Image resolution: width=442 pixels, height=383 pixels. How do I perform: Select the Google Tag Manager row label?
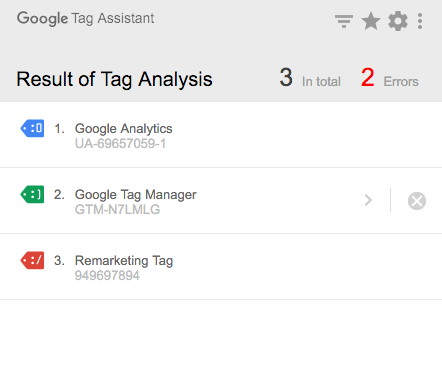(136, 194)
